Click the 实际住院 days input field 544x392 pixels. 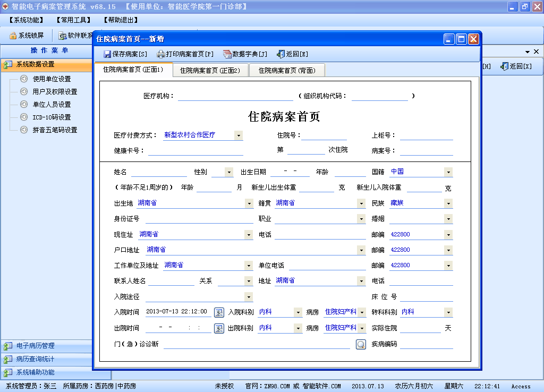[420, 328]
